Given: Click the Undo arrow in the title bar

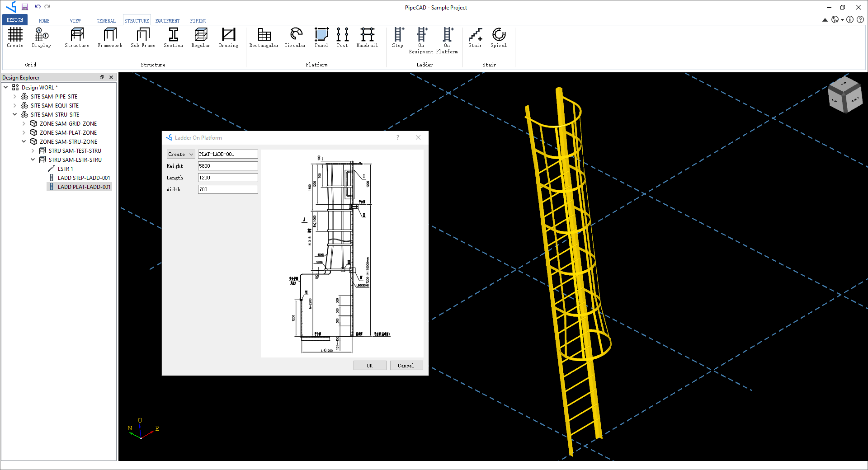Looking at the screenshot, I should [x=38, y=7].
